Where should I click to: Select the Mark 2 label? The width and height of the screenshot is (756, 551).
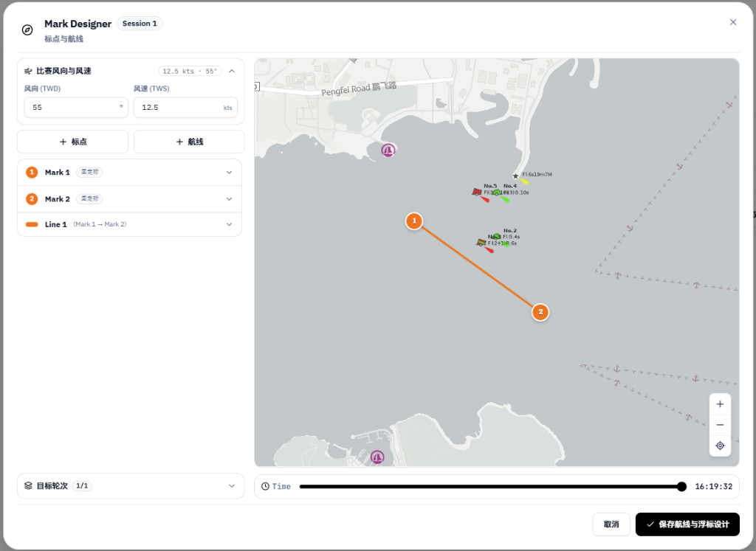click(58, 199)
